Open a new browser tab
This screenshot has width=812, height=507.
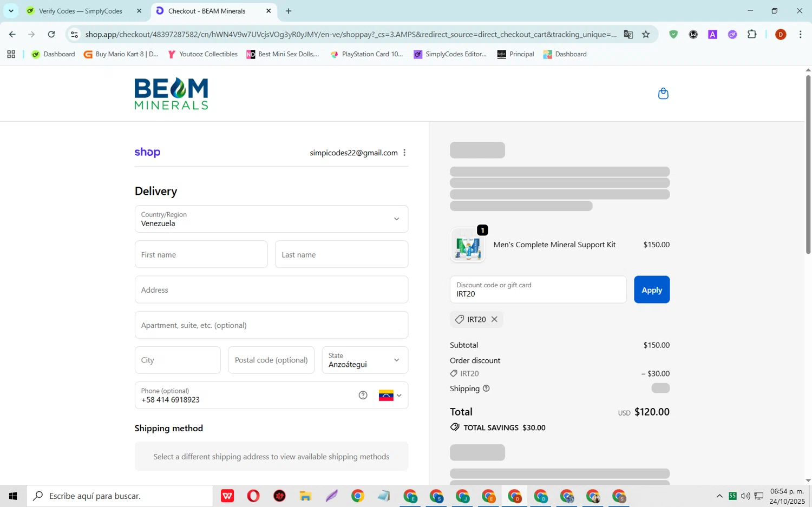[x=289, y=11]
